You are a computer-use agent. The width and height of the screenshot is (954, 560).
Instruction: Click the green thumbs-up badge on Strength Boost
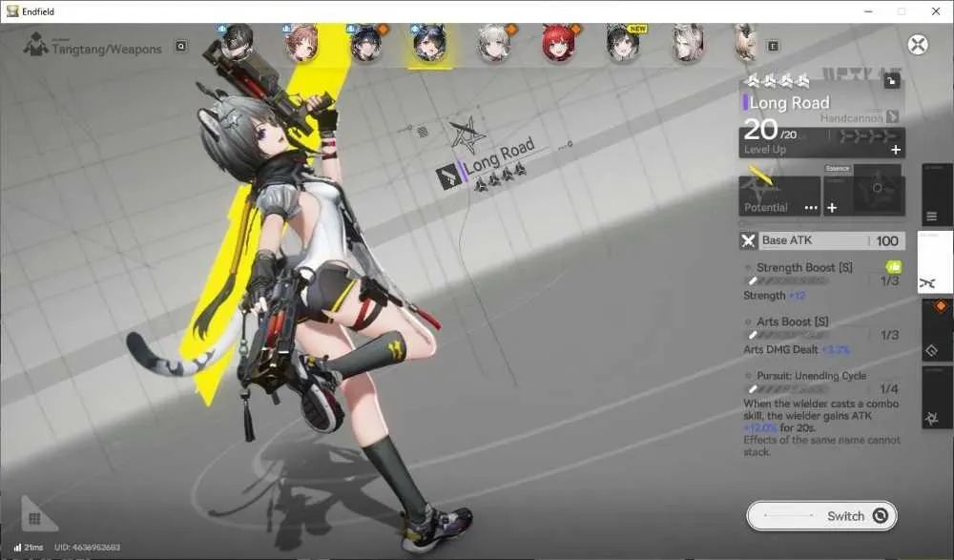pyautogui.click(x=893, y=266)
